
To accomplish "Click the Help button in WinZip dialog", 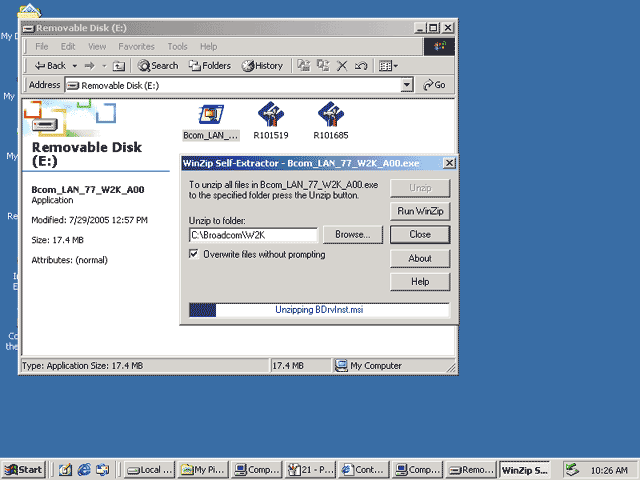I will coord(420,282).
